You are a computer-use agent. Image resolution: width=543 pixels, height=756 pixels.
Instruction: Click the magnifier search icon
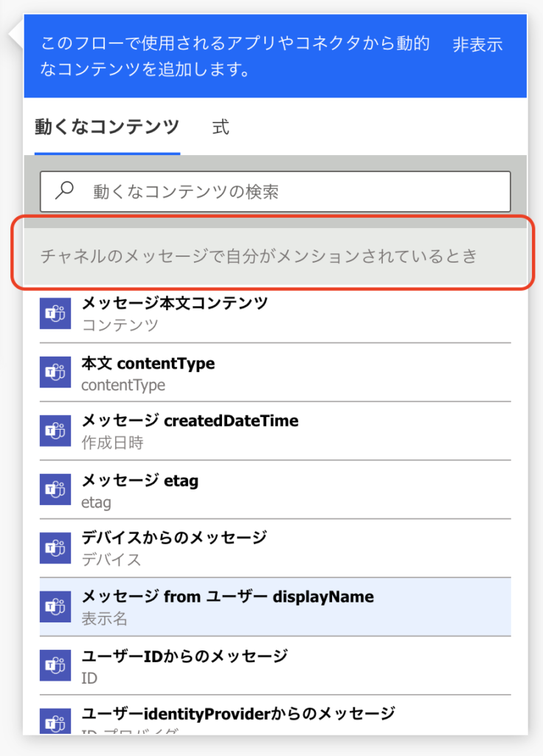(x=64, y=190)
